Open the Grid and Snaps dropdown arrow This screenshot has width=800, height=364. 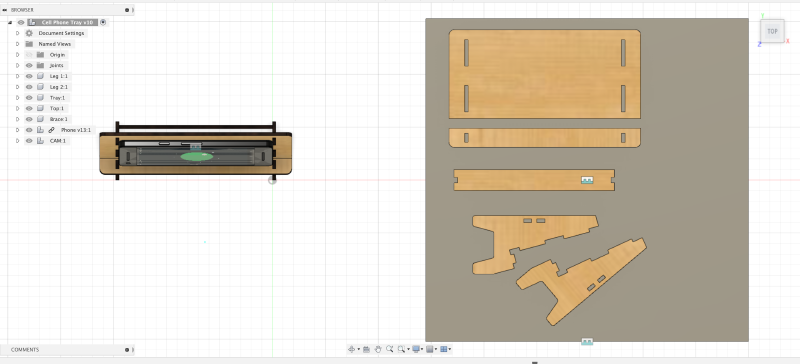(x=436, y=350)
